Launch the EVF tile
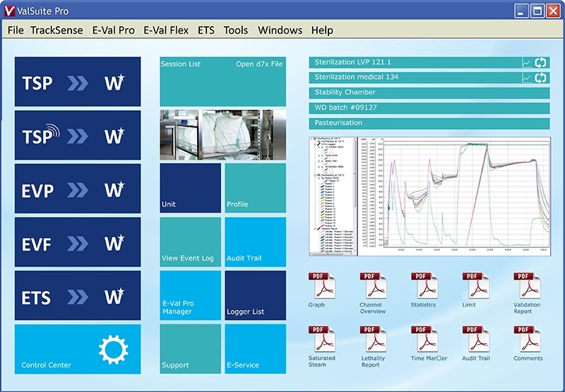 (x=78, y=242)
